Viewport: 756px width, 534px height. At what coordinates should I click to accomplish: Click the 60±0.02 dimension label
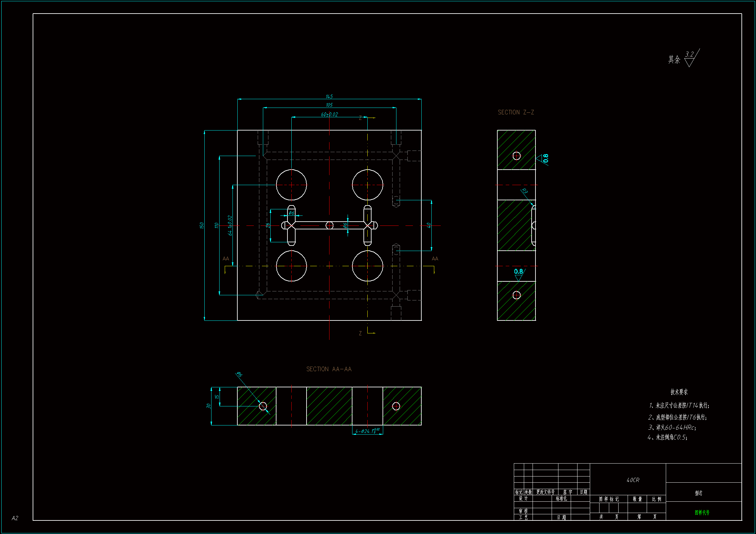pyautogui.click(x=329, y=114)
